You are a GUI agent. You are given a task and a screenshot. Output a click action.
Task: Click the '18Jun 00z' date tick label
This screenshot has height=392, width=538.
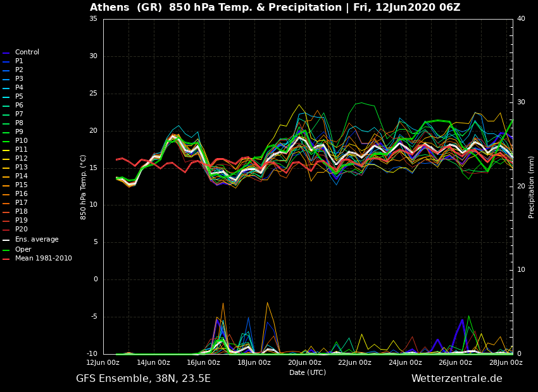[254, 362]
